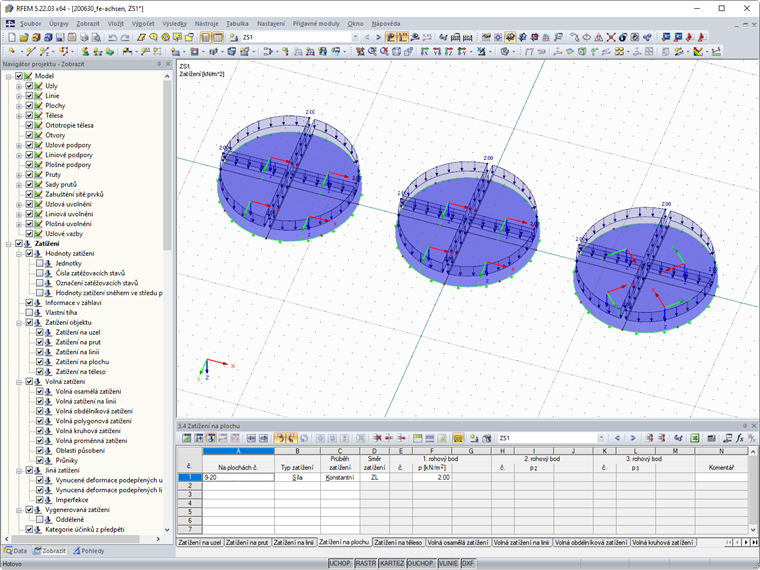
Task: Toggle the UCHOP status bar button
Action: pos(339,563)
